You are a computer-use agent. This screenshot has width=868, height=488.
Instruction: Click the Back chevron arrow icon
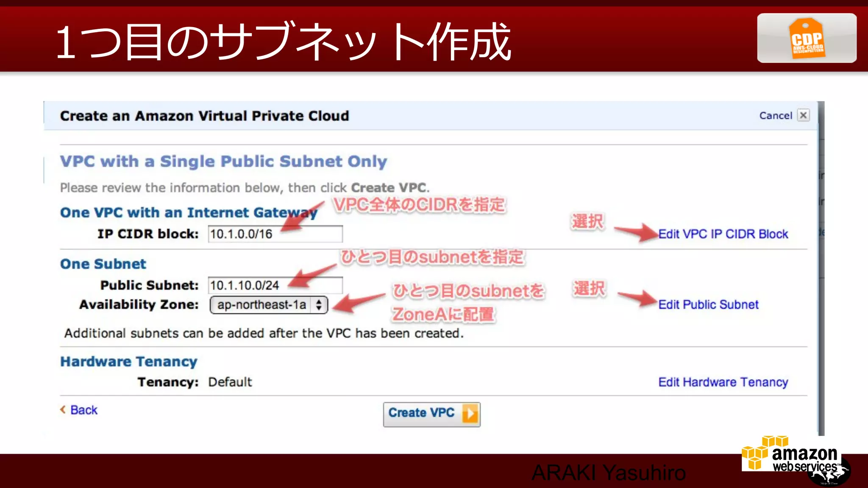point(63,410)
